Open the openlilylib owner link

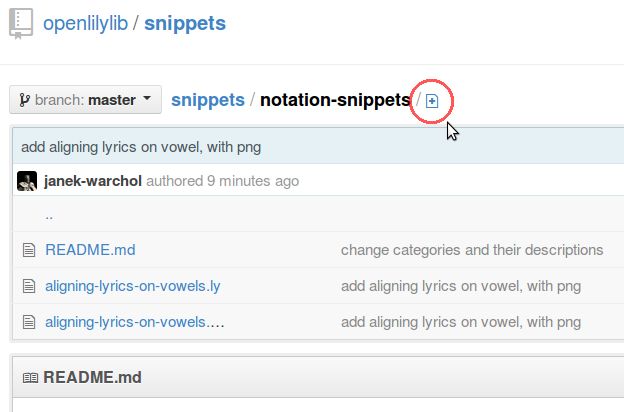[86, 23]
